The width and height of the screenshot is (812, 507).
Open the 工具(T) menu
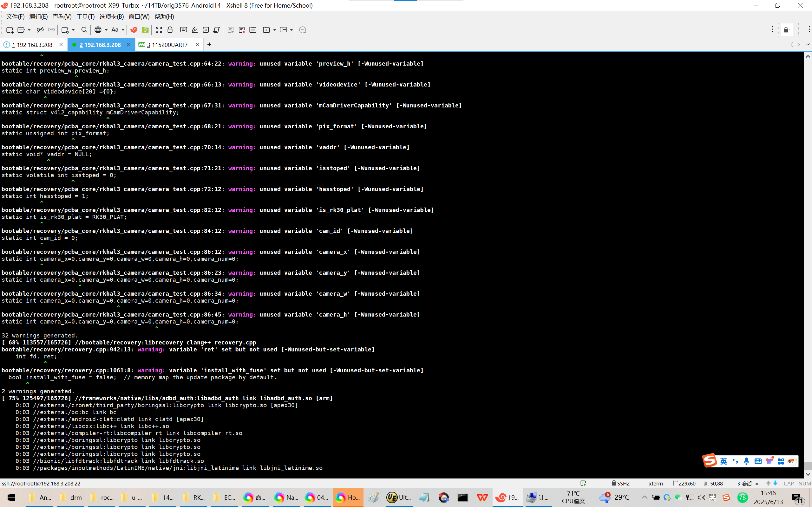point(85,16)
